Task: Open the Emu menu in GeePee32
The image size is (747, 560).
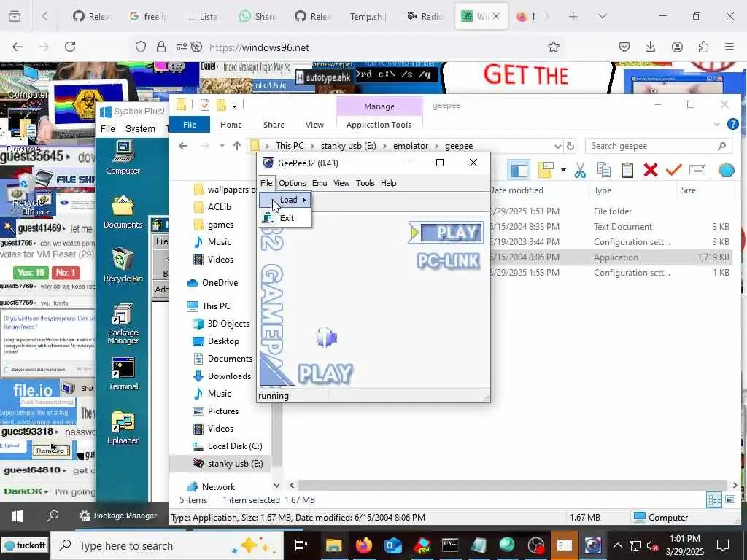Action: tap(320, 183)
